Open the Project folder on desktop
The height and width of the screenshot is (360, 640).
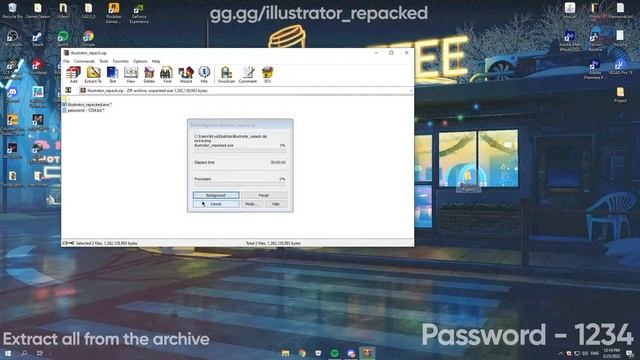click(620, 95)
